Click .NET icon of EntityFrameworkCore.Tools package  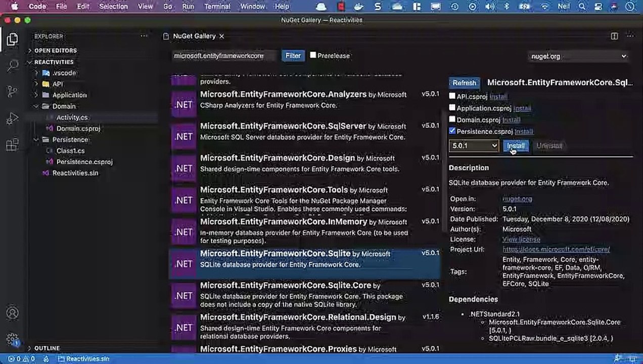coord(183,200)
